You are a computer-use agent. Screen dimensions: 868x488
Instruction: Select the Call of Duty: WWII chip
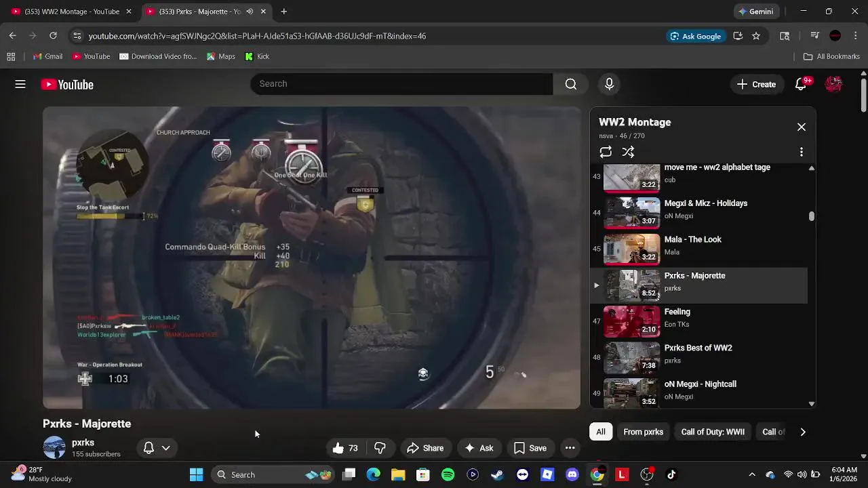click(x=713, y=432)
